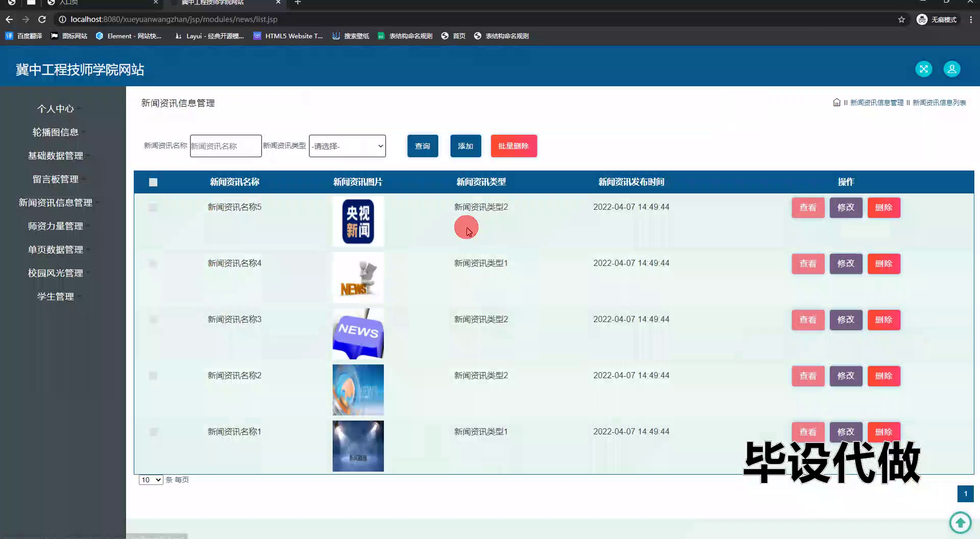Click 修改 for 新闻资讯名称4
The height and width of the screenshot is (539, 980).
point(846,264)
